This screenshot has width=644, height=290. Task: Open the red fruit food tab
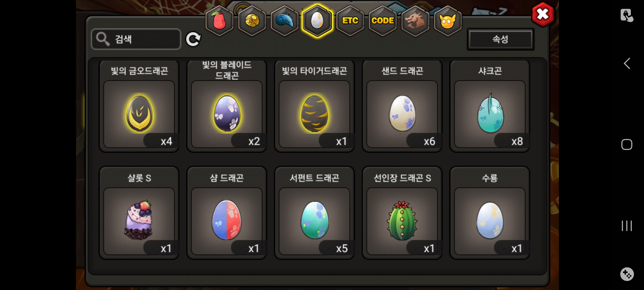[x=219, y=21]
